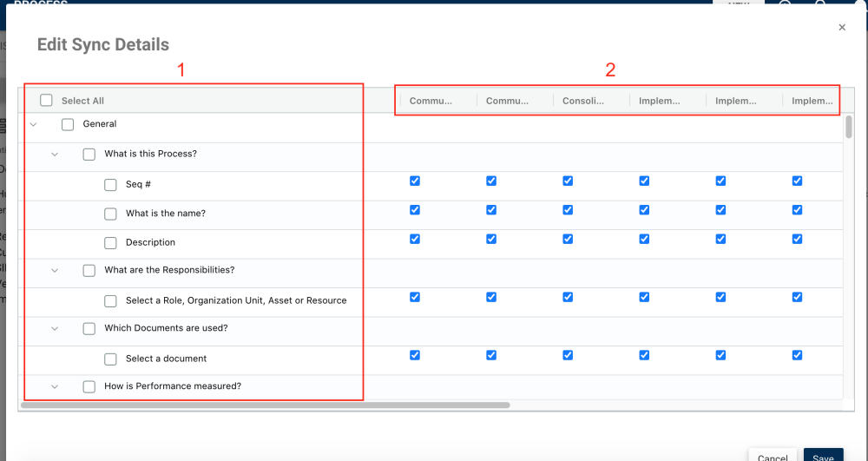Collapse 'What are the Responsibilities?' chevron
This screenshot has width=868, height=461.
[x=55, y=271]
